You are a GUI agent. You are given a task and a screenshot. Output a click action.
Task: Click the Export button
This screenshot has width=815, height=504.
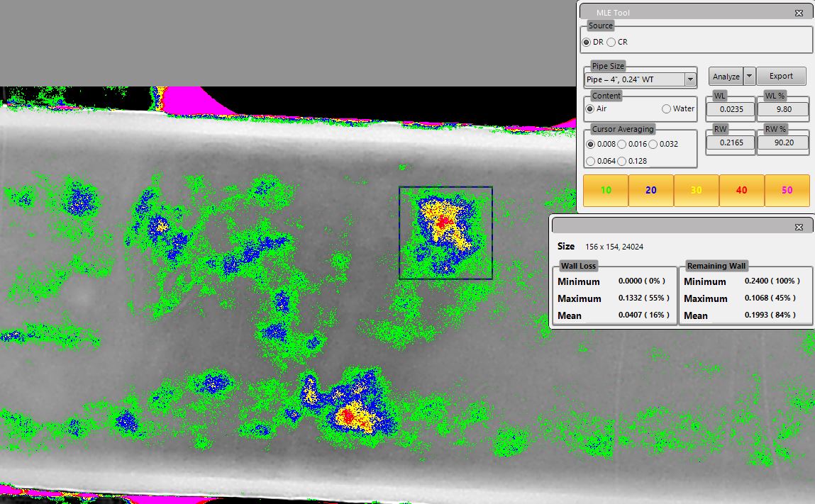(x=781, y=77)
